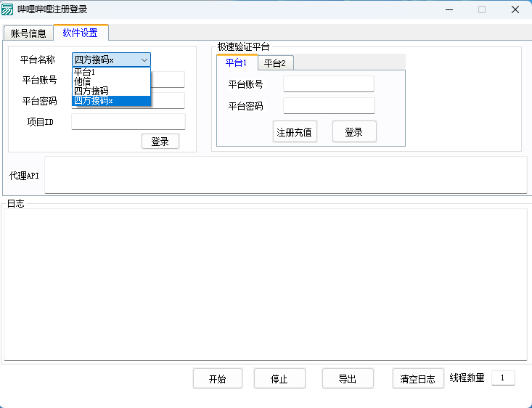532x408 pixels.
Task: Switch to the 账号信息 tab
Action: (x=29, y=33)
